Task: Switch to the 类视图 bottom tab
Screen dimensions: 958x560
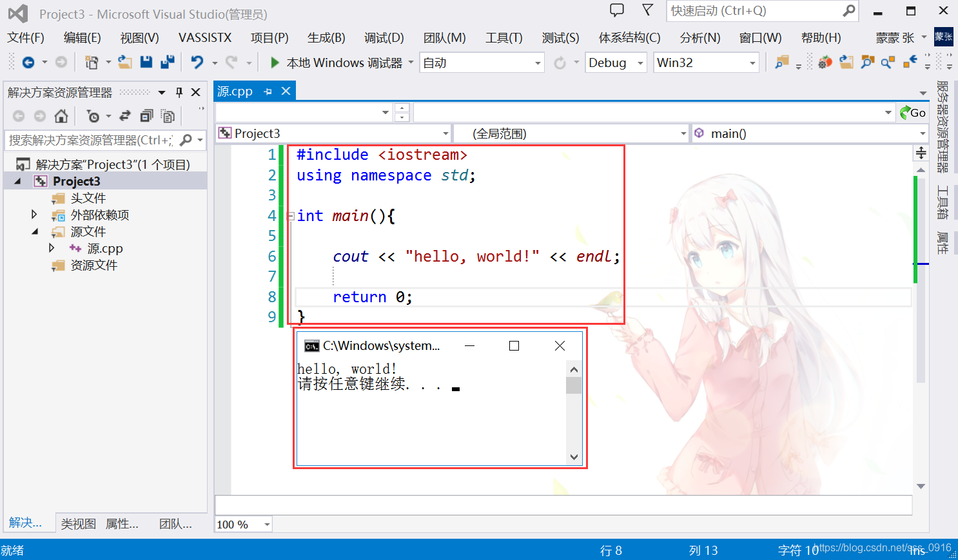Action: coord(78,524)
